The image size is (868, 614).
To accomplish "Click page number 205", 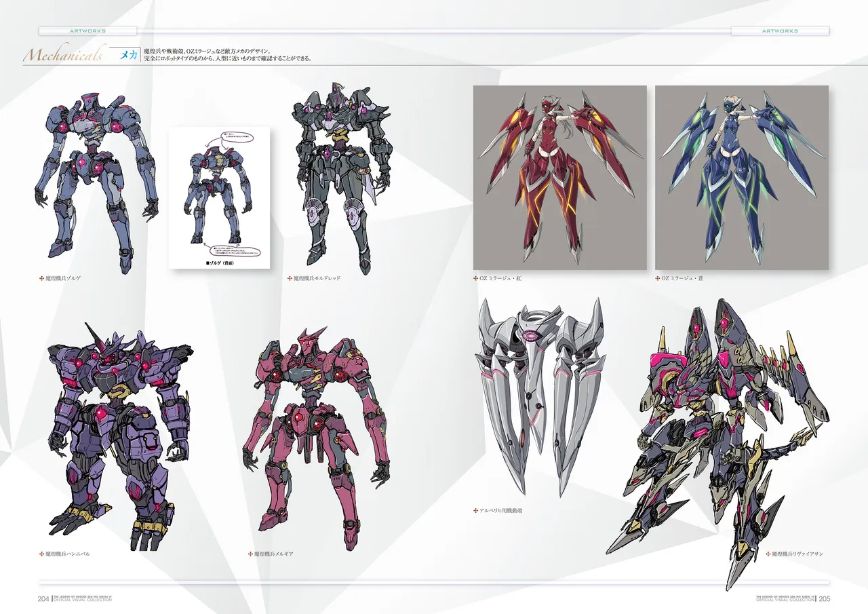I will coord(825,598).
